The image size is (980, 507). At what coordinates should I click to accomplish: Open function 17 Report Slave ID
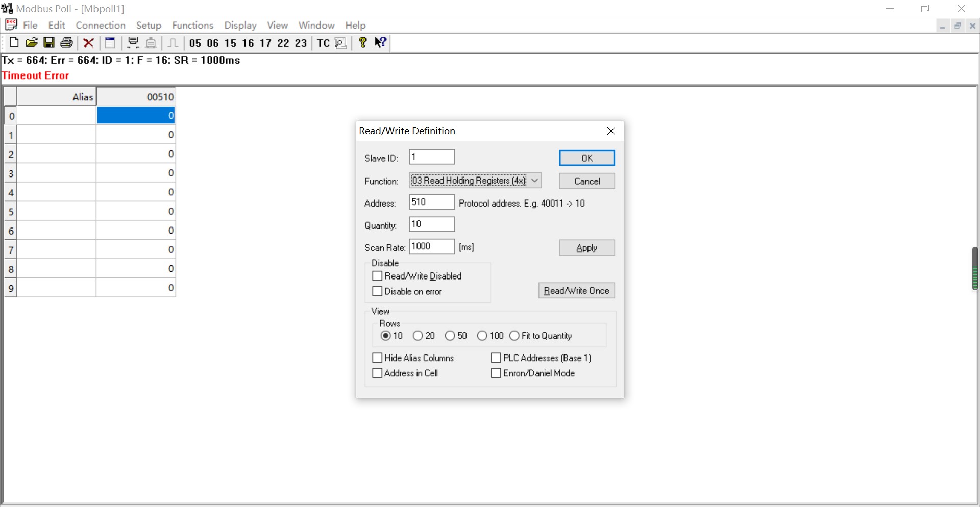[265, 43]
